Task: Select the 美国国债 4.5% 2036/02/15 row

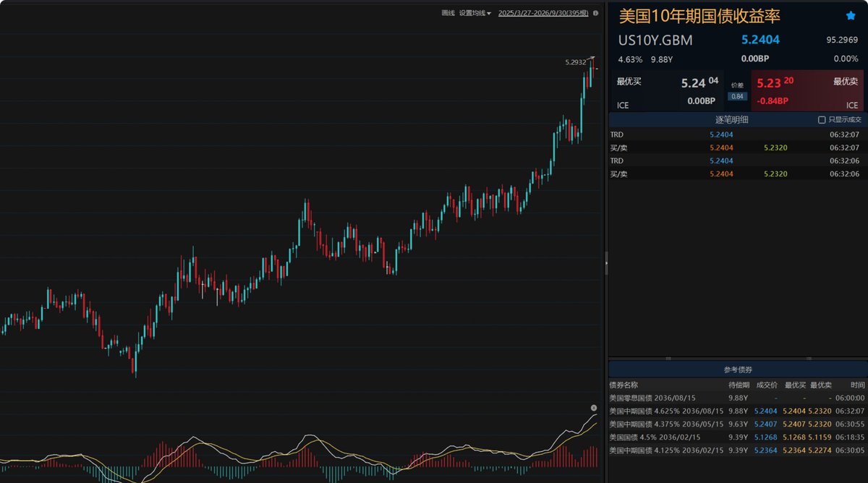Action: point(738,437)
